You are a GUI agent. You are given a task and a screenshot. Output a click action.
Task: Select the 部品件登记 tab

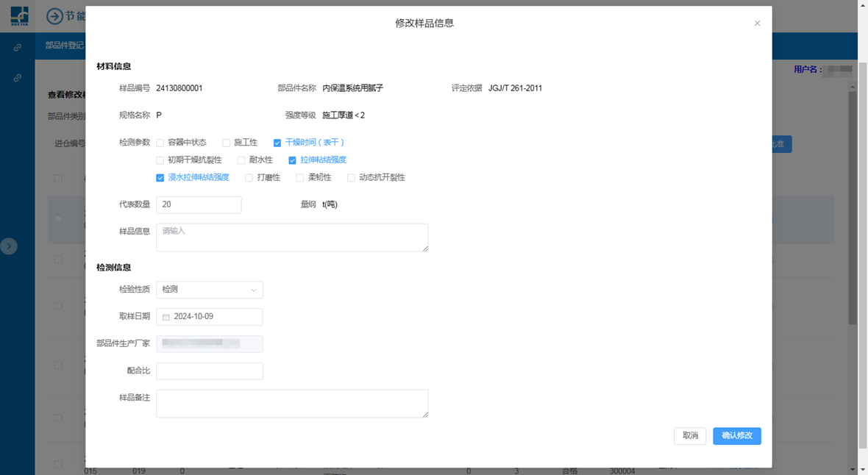point(65,45)
